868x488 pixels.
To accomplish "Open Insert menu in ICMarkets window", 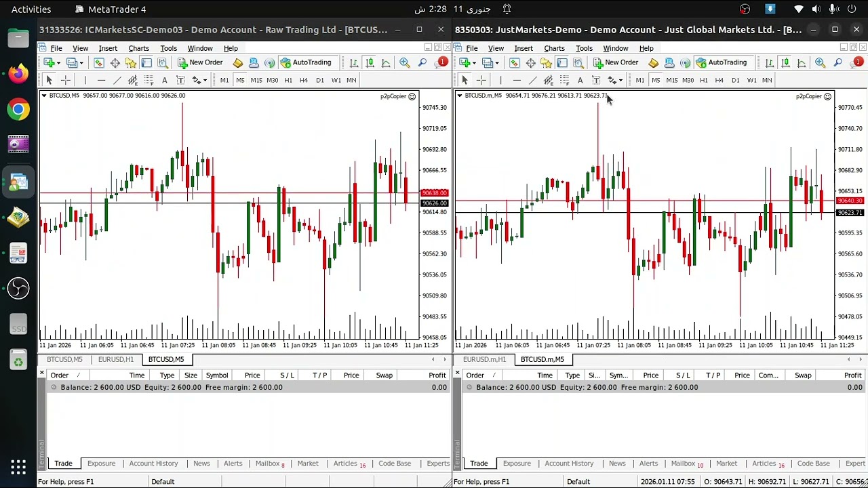I will point(108,48).
